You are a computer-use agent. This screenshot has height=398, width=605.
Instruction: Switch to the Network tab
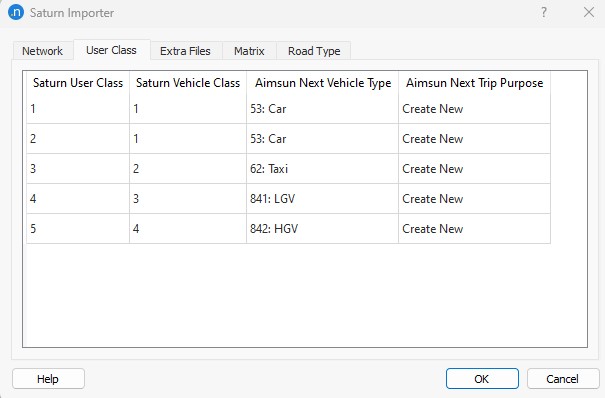(42, 51)
